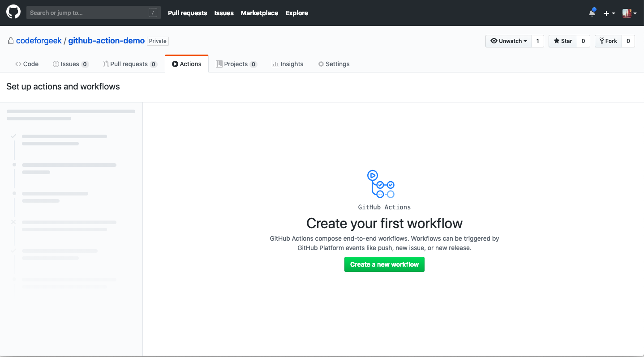Click the GitHub Actions workflow graphic

click(x=381, y=184)
